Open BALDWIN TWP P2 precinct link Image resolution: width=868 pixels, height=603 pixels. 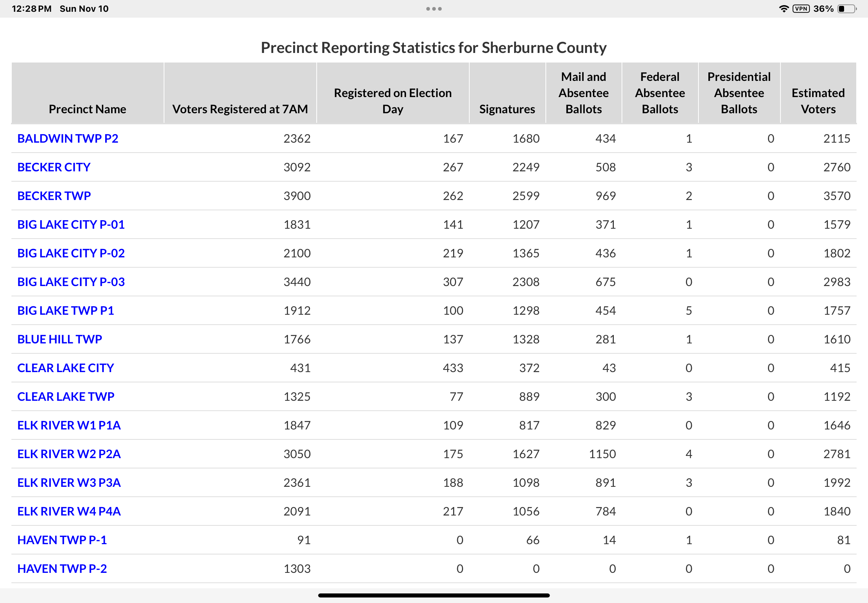[68, 139]
